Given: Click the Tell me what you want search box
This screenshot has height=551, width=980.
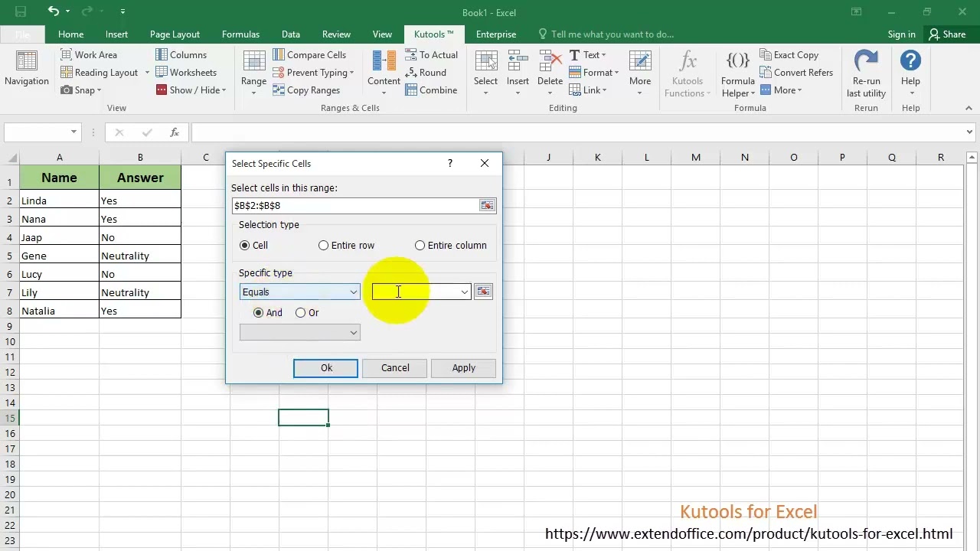Looking at the screenshot, I should tap(606, 34).
